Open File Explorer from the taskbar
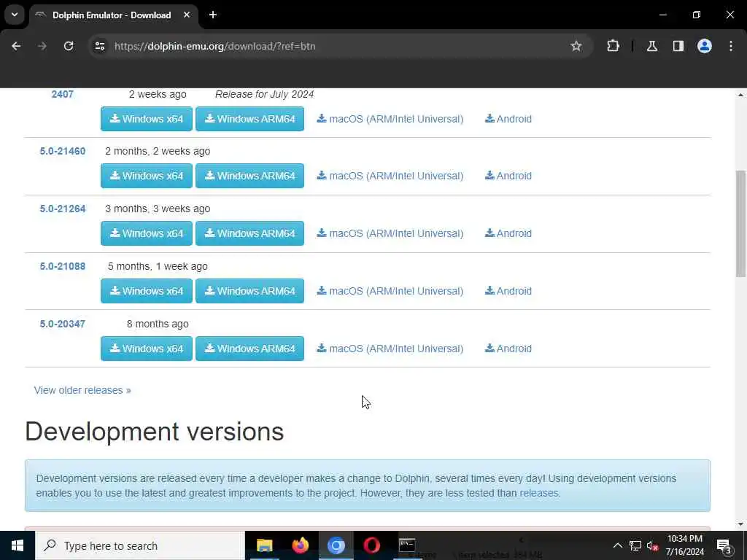 pos(264,545)
